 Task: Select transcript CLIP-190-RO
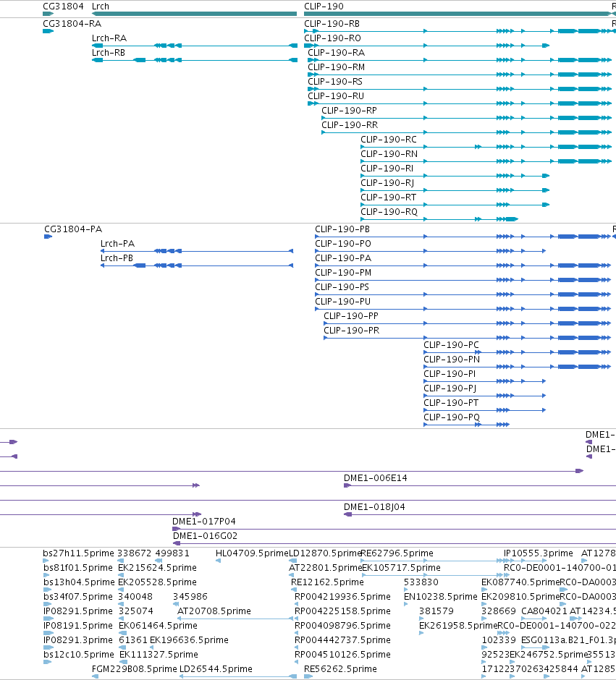332,38
